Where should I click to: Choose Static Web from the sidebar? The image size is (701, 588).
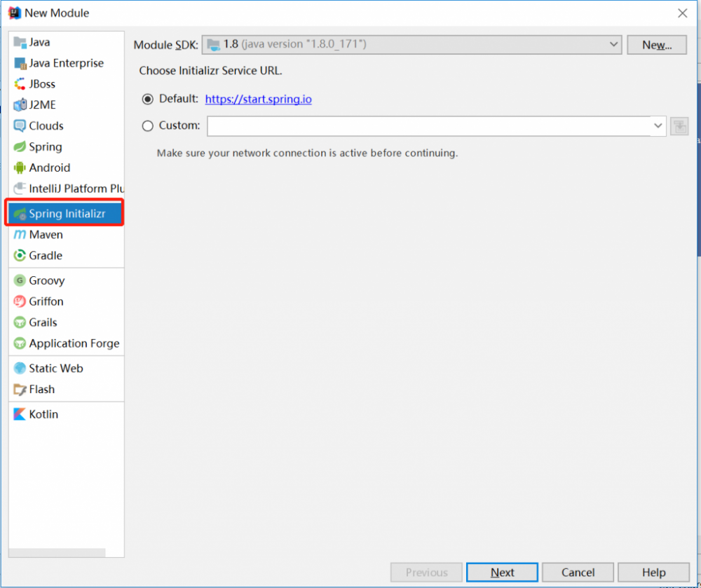click(56, 368)
